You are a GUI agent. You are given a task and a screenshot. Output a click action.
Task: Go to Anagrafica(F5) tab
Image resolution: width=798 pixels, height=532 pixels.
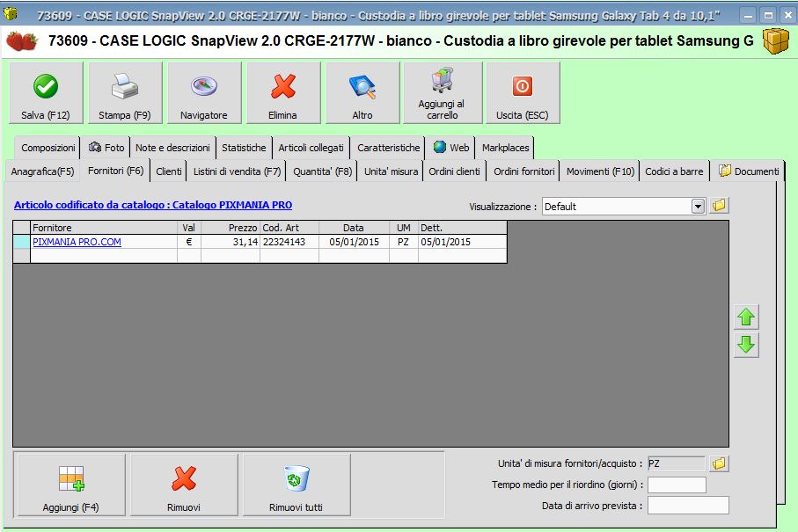(x=43, y=171)
